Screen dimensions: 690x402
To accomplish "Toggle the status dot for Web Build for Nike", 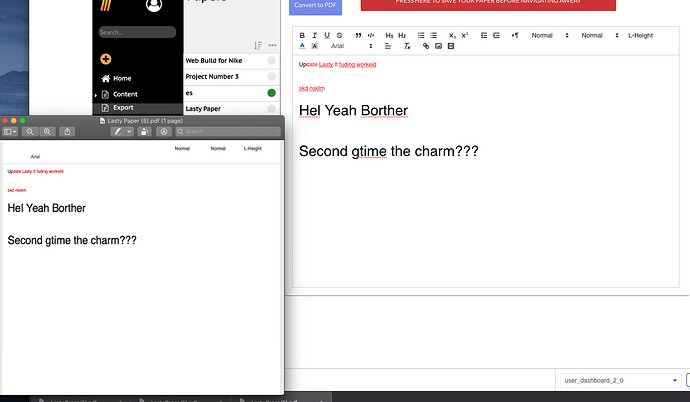I will click(x=272, y=61).
